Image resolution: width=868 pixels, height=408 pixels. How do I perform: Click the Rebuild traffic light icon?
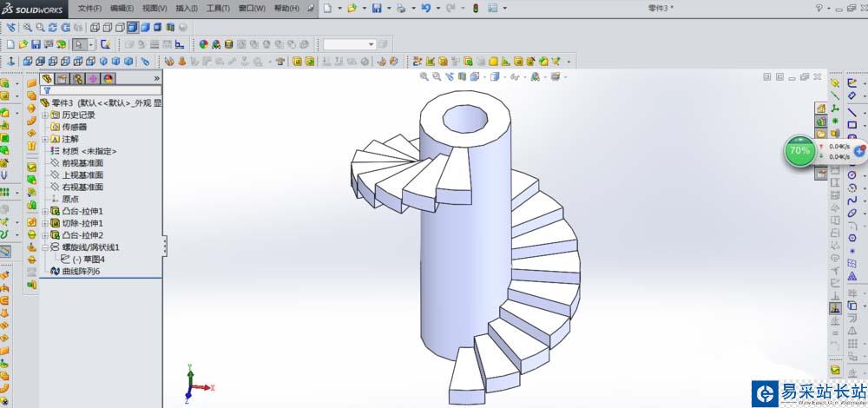click(x=475, y=9)
